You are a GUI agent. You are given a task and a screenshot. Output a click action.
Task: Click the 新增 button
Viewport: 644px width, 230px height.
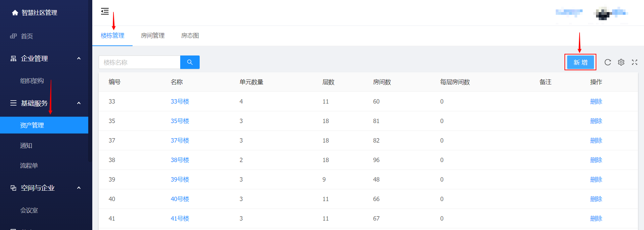[580, 62]
